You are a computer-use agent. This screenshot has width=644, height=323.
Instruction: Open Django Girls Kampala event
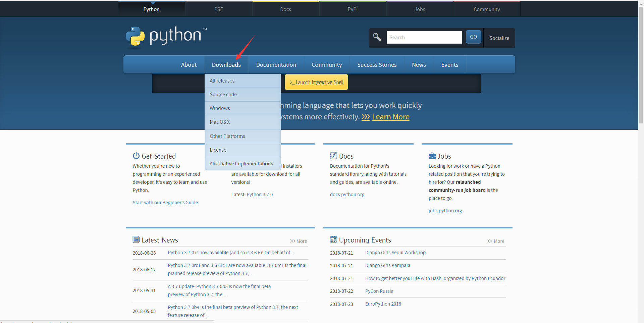click(x=387, y=265)
